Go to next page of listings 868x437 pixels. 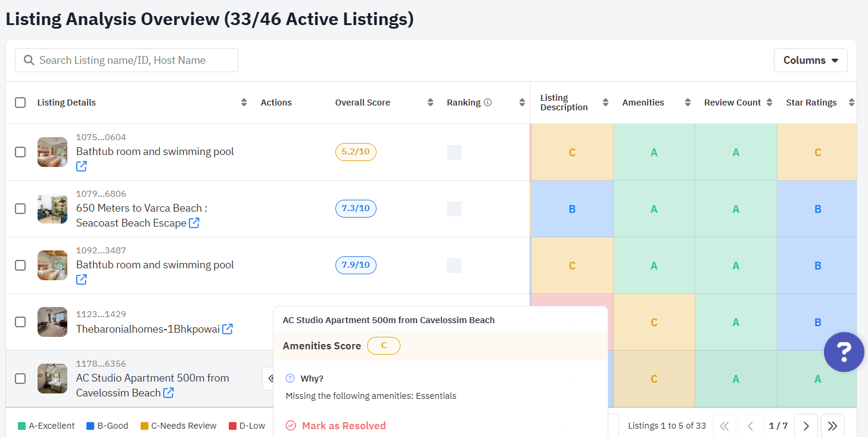coord(805,426)
